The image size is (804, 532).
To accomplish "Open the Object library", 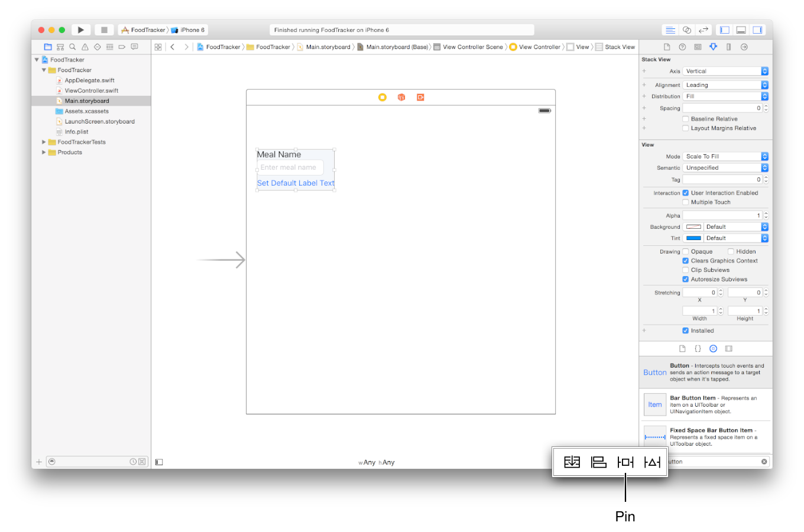I will coord(713,349).
